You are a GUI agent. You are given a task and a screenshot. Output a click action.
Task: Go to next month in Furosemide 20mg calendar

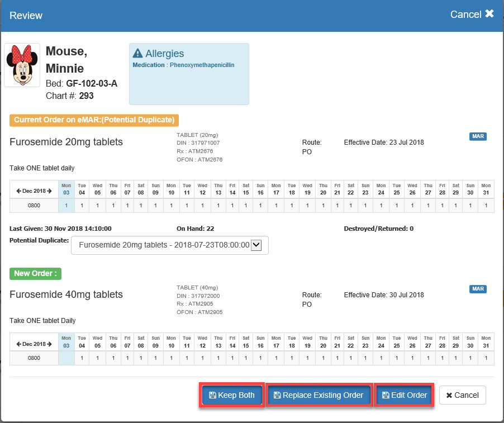pyautogui.click(x=49, y=191)
